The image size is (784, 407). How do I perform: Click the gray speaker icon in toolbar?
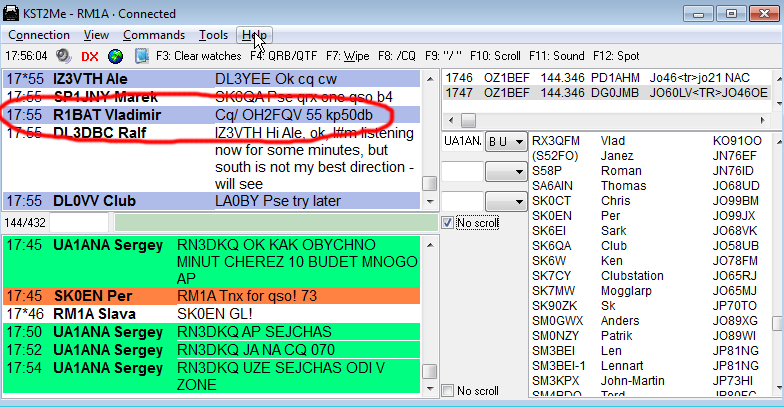tap(62, 56)
